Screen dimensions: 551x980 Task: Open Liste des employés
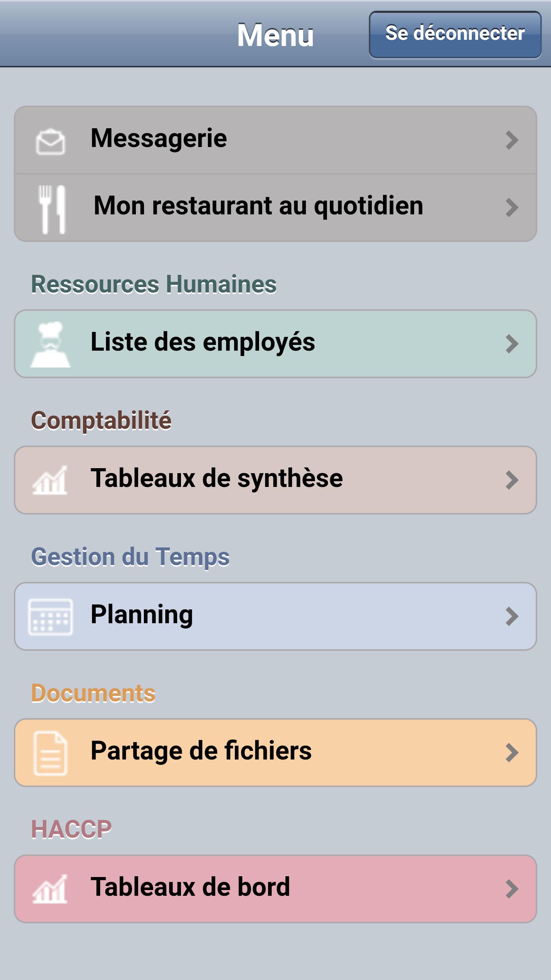point(275,344)
